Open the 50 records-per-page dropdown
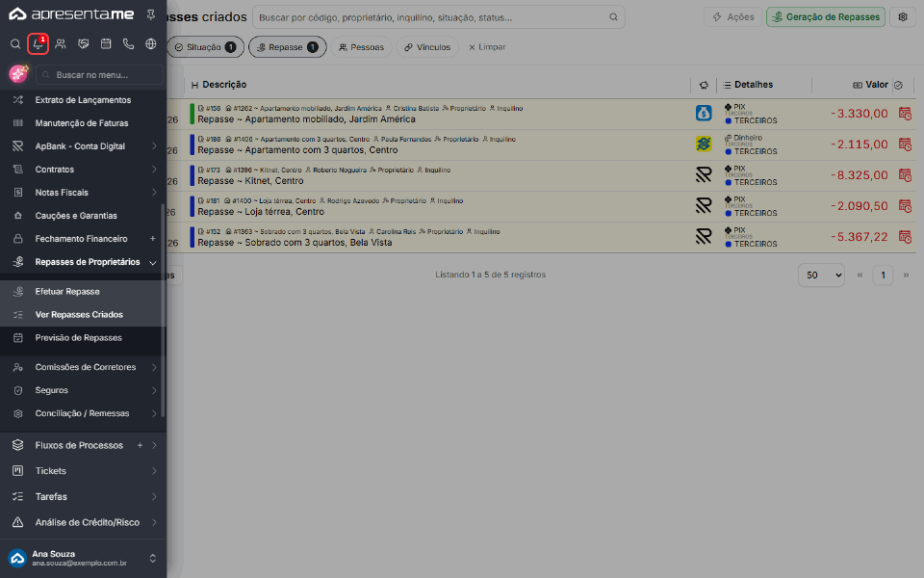 pyautogui.click(x=821, y=275)
